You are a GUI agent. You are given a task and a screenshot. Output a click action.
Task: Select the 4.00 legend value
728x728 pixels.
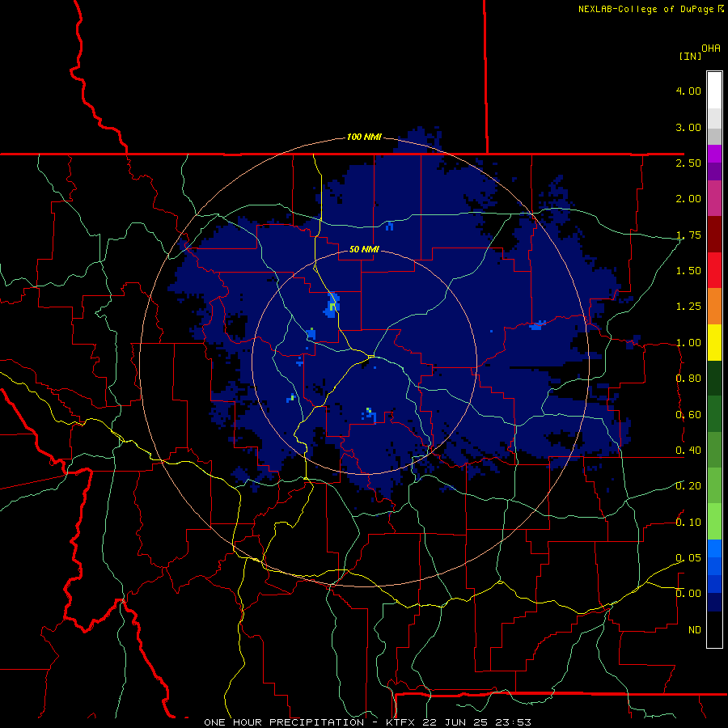688,91
